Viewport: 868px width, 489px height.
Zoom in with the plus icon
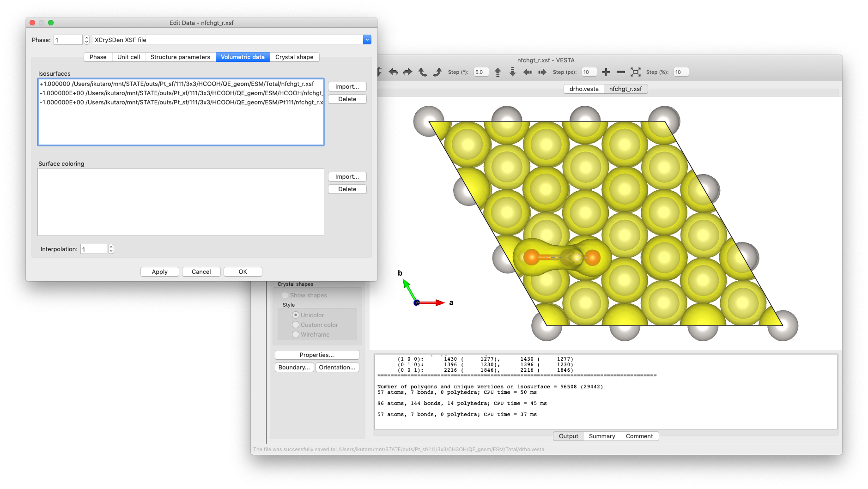pyautogui.click(x=606, y=72)
